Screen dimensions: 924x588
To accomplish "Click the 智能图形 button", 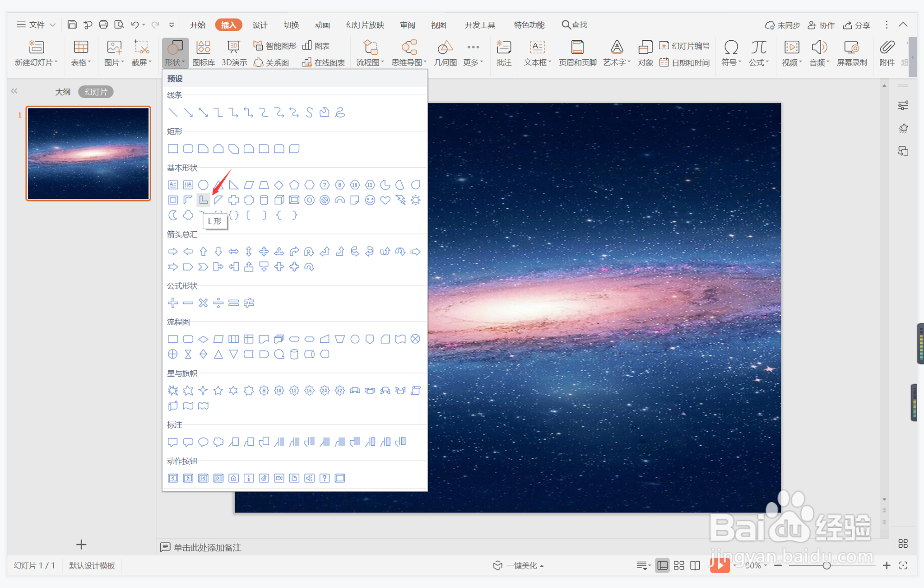I will point(275,45).
